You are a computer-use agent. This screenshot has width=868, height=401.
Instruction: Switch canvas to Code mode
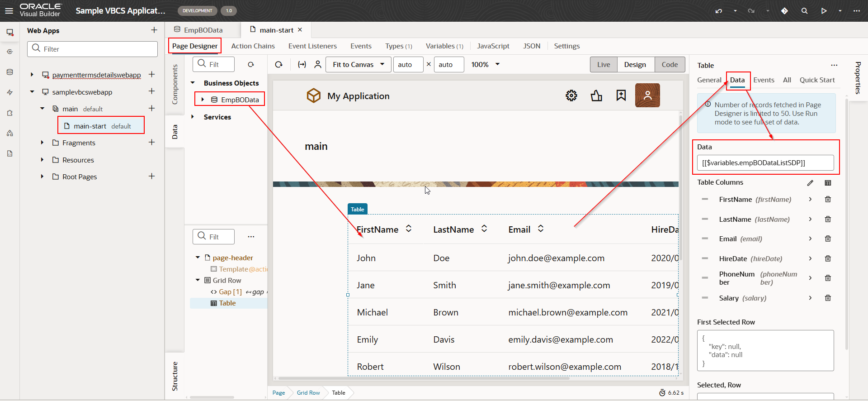click(670, 65)
